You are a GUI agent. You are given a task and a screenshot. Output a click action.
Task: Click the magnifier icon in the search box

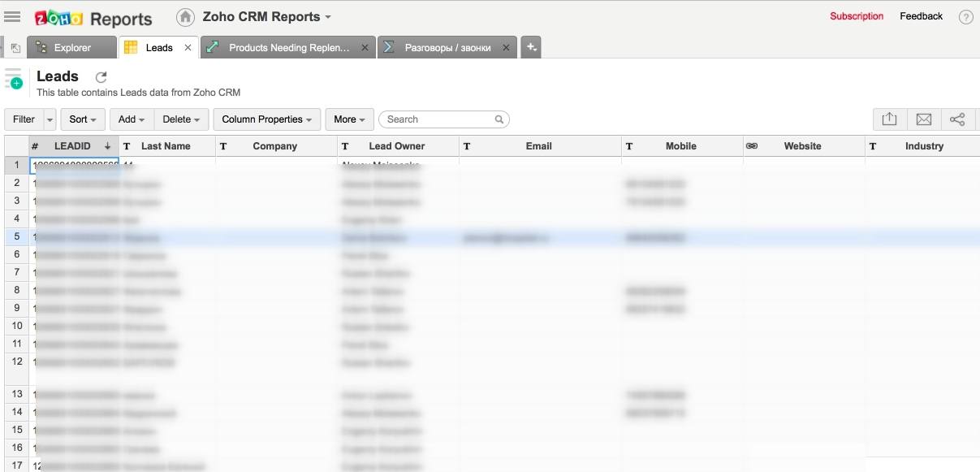click(499, 119)
